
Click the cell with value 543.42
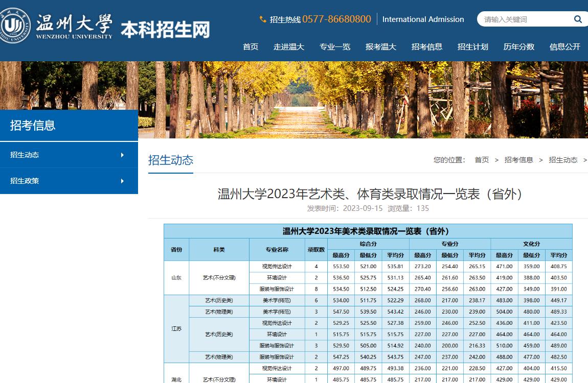(396, 312)
